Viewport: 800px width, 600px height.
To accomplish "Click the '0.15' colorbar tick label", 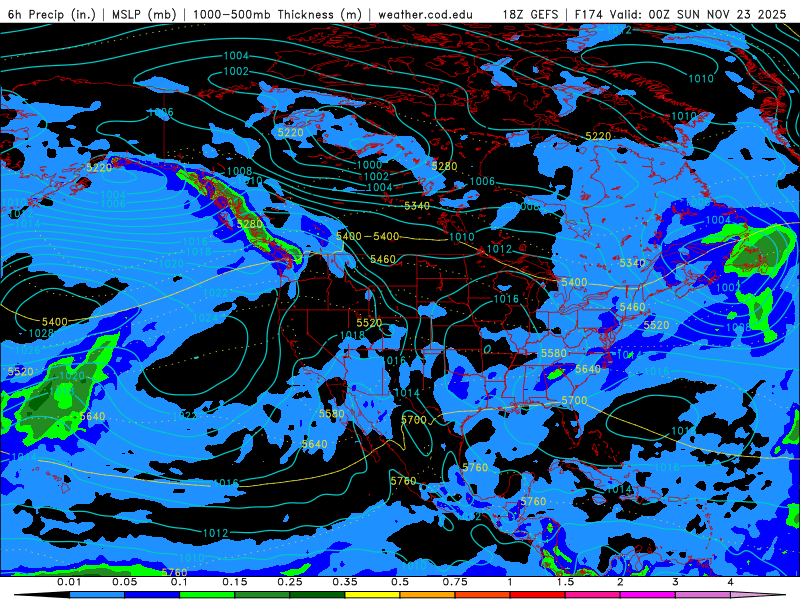I will tap(235, 582).
